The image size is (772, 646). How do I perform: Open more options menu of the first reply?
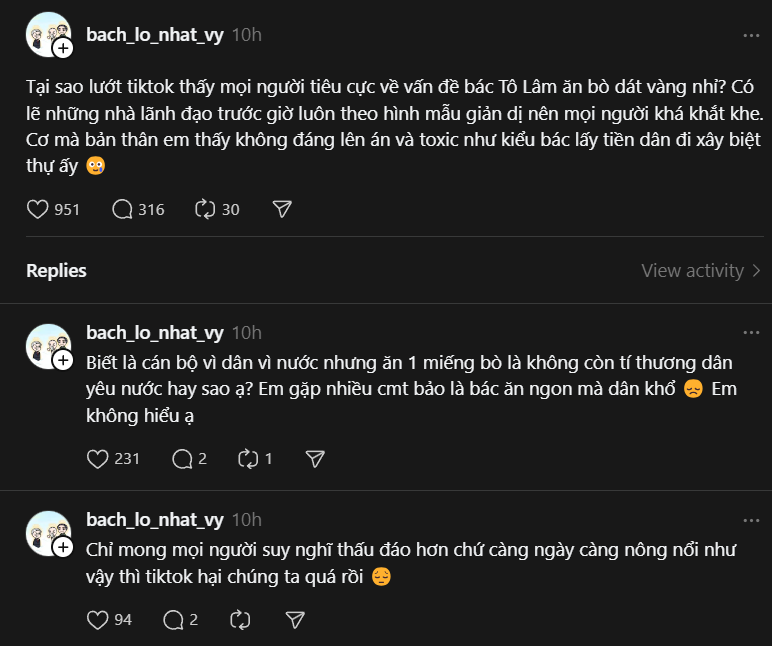[x=750, y=333]
